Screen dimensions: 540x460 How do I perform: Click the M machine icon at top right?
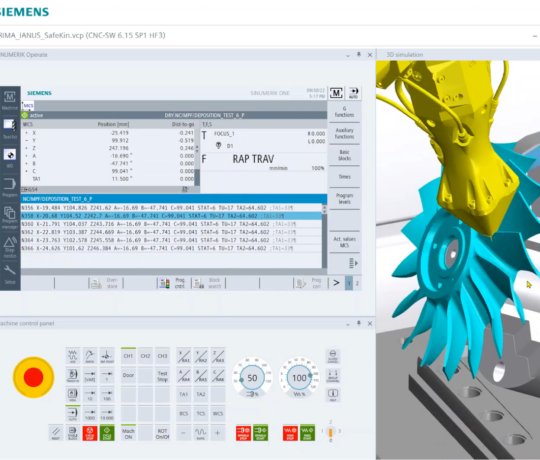point(336,93)
